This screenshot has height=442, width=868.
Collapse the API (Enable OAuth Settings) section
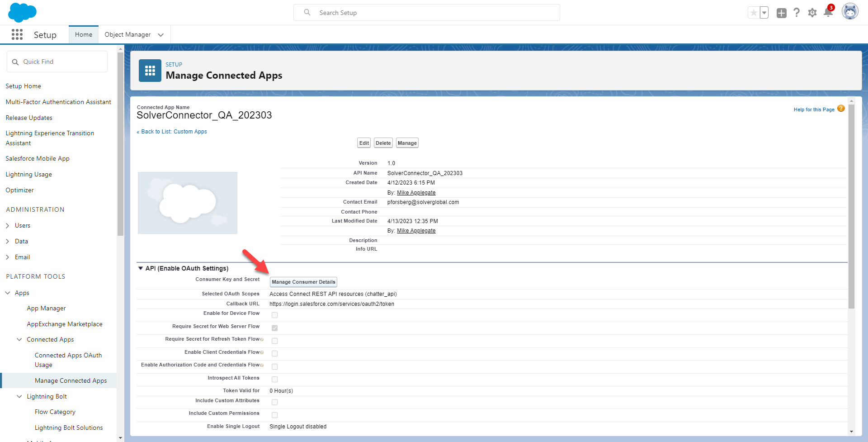pyautogui.click(x=141, y=268)
